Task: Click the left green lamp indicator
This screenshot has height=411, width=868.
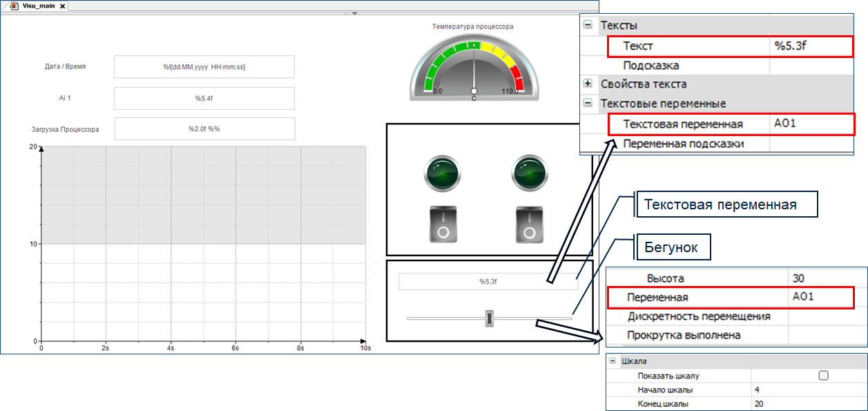Action: (x=441, y=173)
